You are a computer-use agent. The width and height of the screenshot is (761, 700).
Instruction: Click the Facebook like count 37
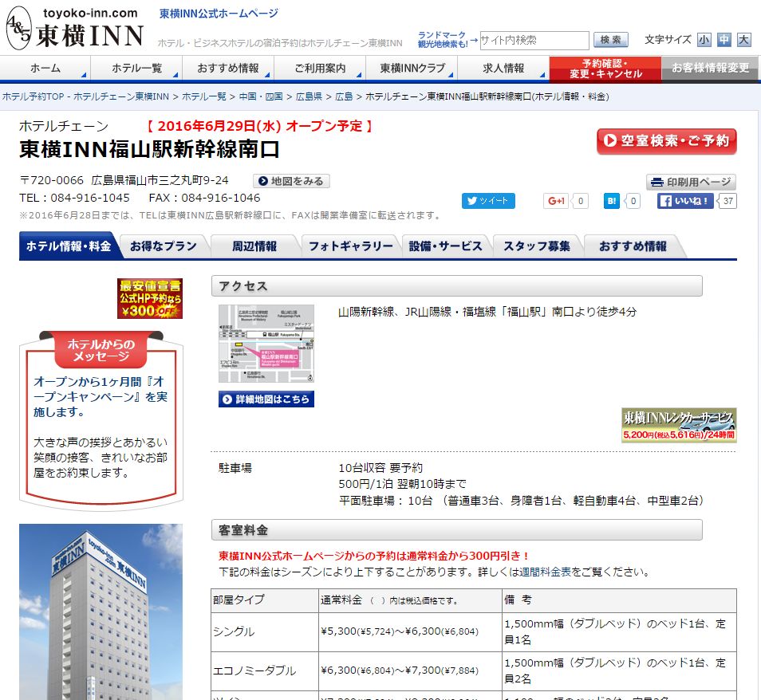(x=727, y=201)
